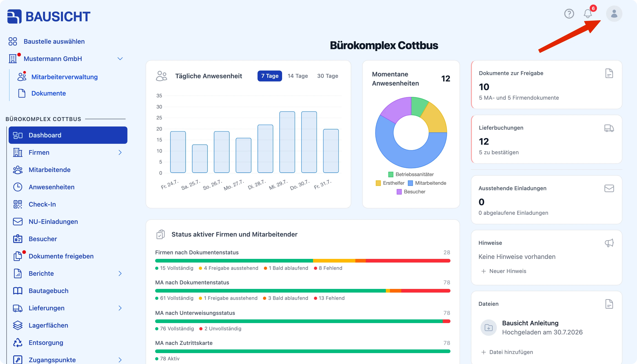Click the Dokumente page icon in sidebar
This screenshot has width=637, height=364.
click(22, 93)
